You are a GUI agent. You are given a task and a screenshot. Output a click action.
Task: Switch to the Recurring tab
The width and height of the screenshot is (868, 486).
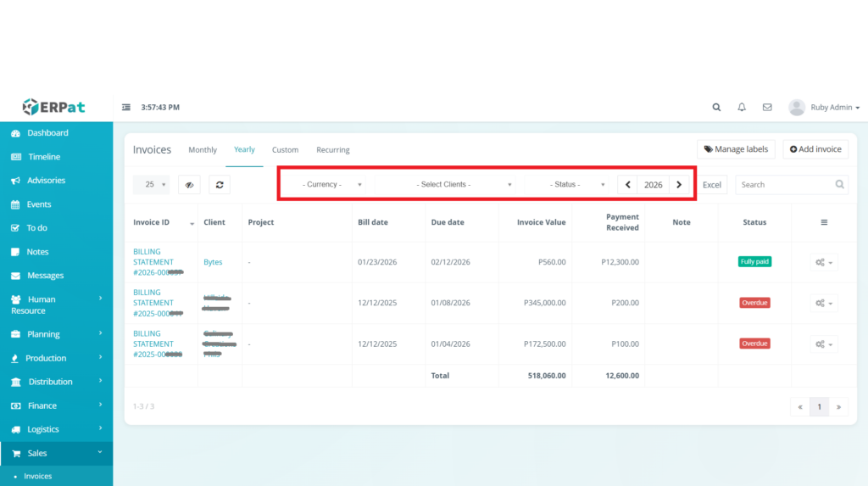tap(332, 150)
